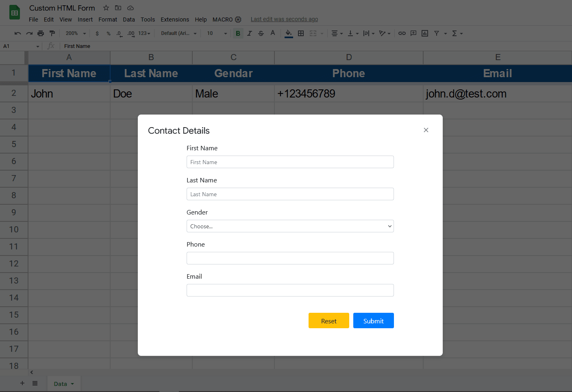572x392 pixels.
Task: Open the Tools menu
Action: pos(148,19)
